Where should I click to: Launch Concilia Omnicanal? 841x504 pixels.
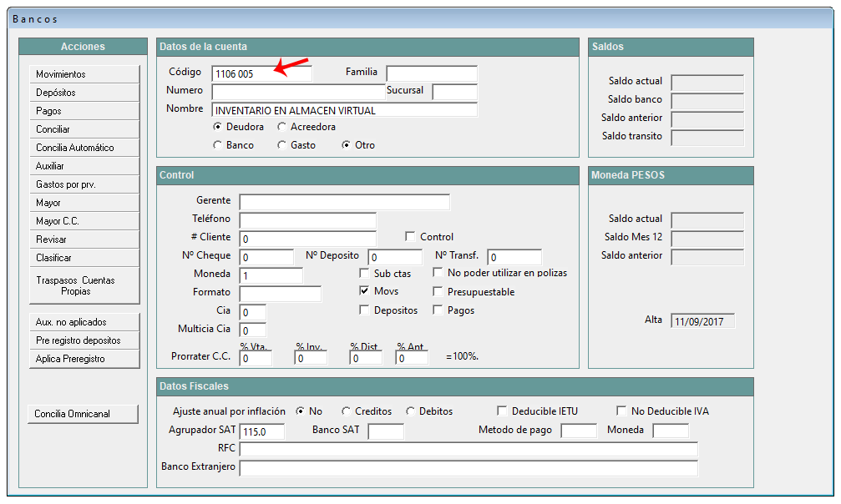pyautogui.click(x=84, y=413)
